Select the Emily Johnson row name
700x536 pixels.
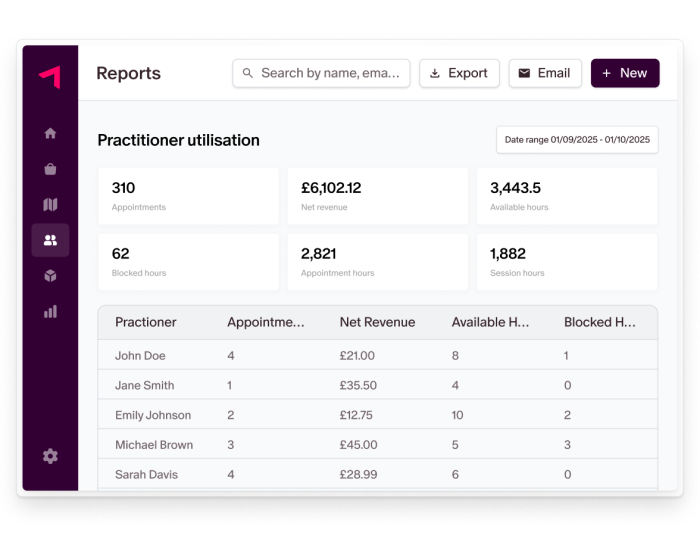pyautogui.click(x=153, y=415)
